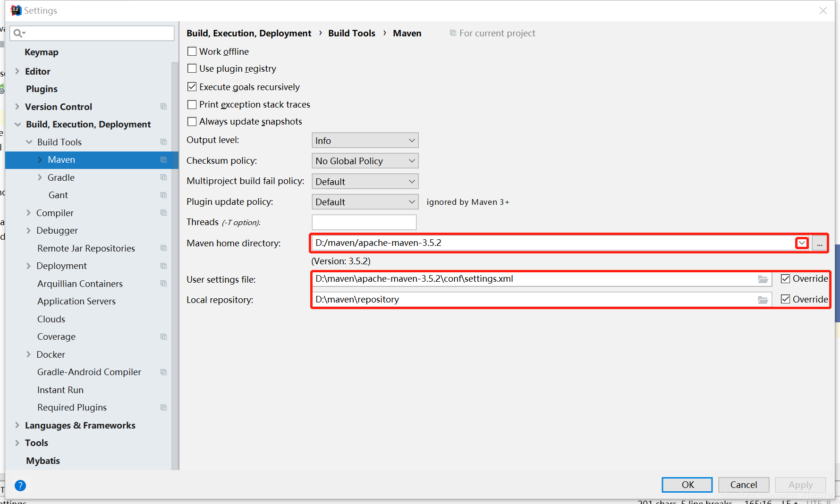Click the Threads (-T option) input field
This screenshot has width=840, height=504.
tap(364, 222)
